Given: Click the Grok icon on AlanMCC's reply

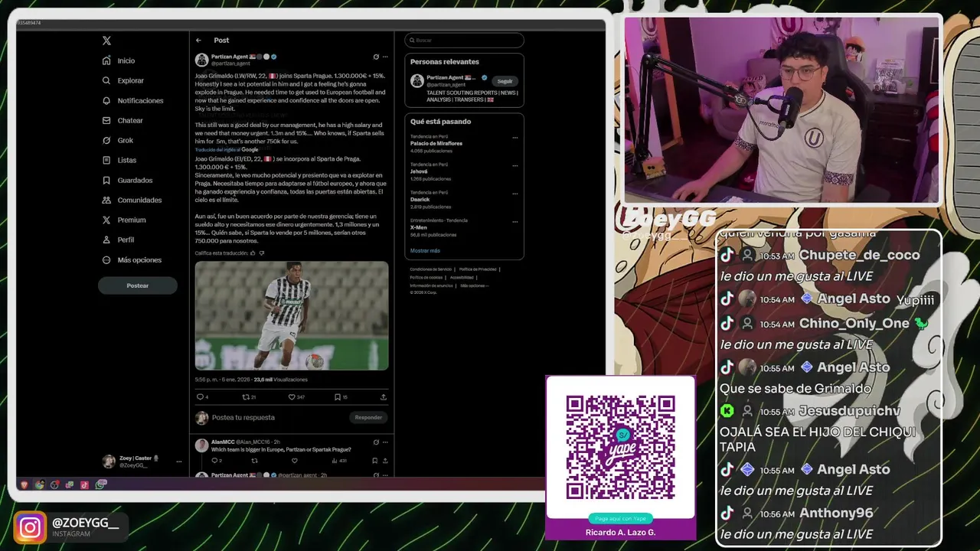Looking at the screenshot, I should coord(376,442).
